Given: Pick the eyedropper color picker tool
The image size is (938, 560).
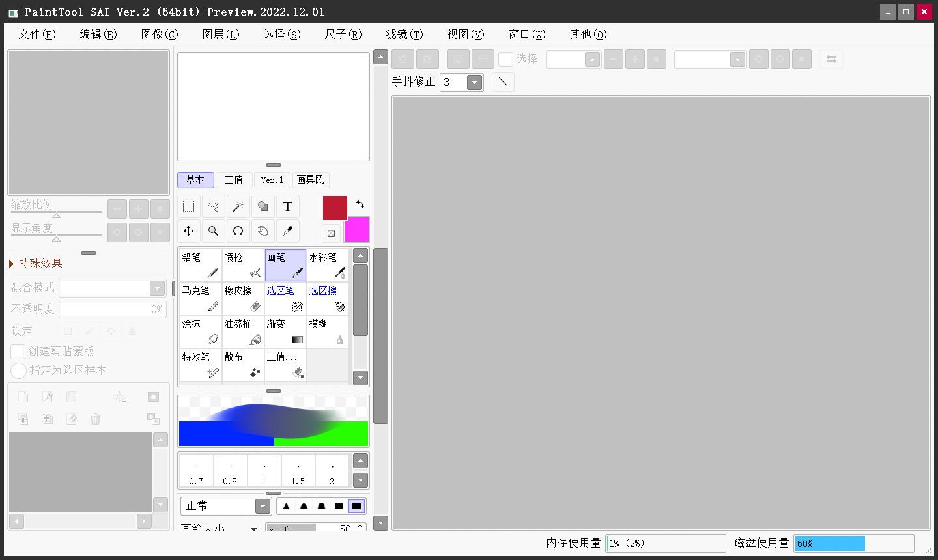Looking at the screenshot, I should point(287,231).
